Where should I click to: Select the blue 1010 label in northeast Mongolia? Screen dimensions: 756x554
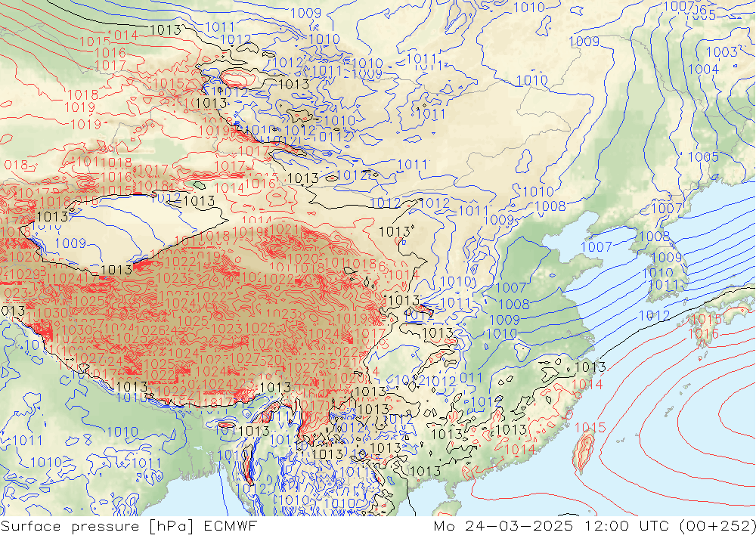[531, 81]
